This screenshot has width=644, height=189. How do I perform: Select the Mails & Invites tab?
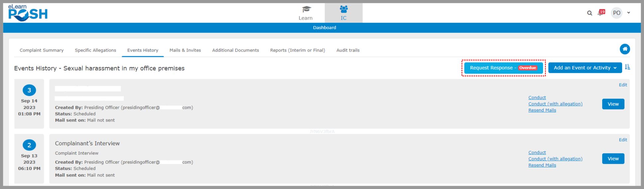pos(185,50)
